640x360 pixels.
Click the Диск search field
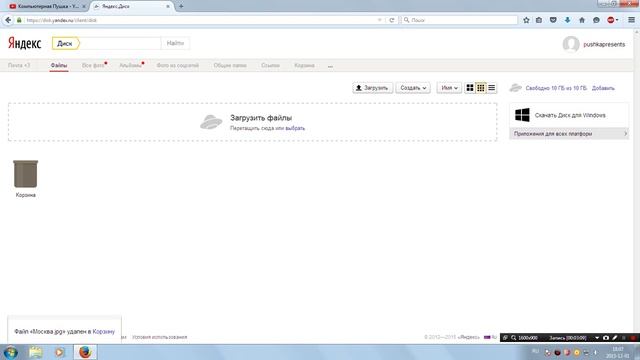click(x=120, y=43)
